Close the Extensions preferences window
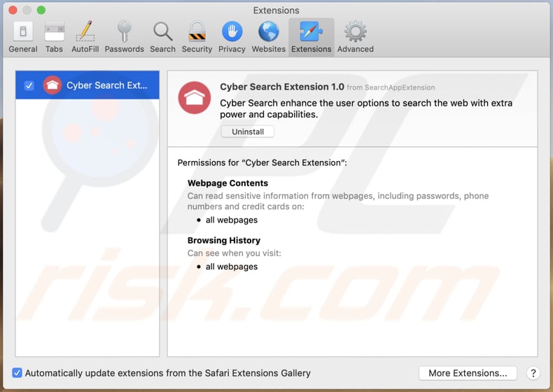This screenshot has width=553, height=392. [x=12, y=10]
